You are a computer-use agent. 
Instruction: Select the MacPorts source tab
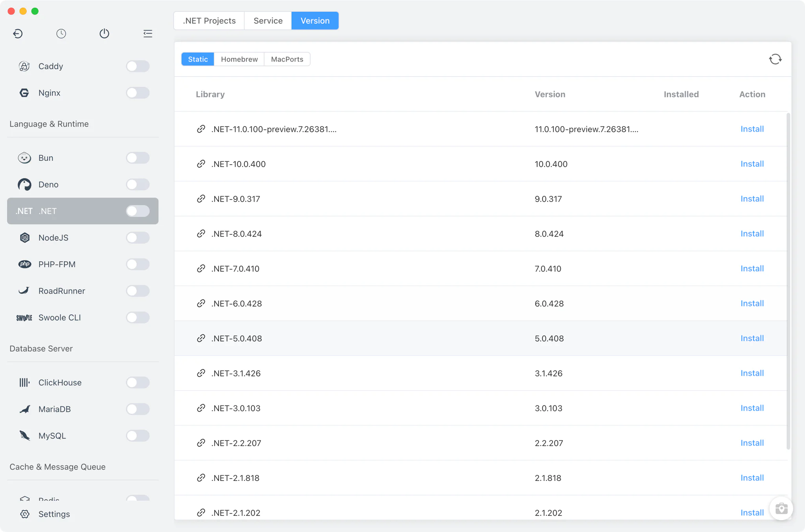click(x=287, y=59)
